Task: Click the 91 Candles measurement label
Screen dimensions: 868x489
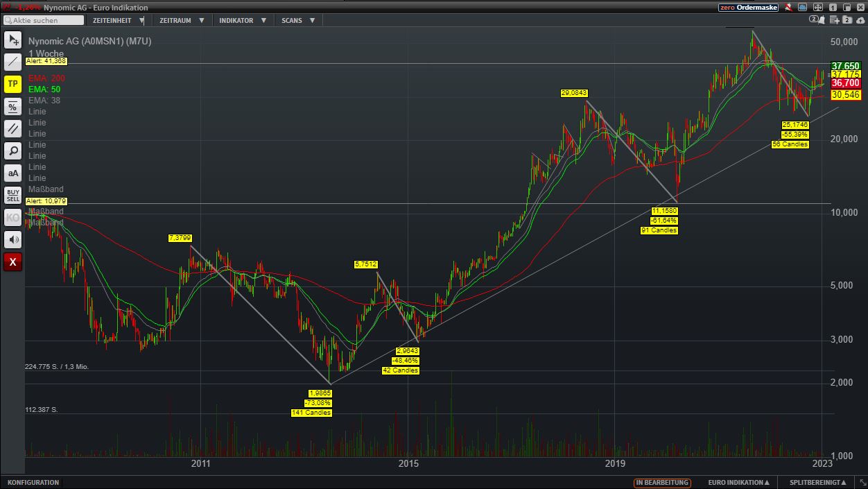Action: 659,230
